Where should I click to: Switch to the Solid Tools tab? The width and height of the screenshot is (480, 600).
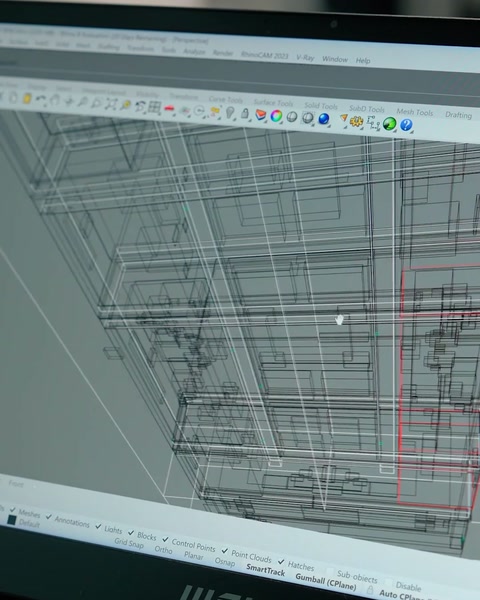[321, 106]
